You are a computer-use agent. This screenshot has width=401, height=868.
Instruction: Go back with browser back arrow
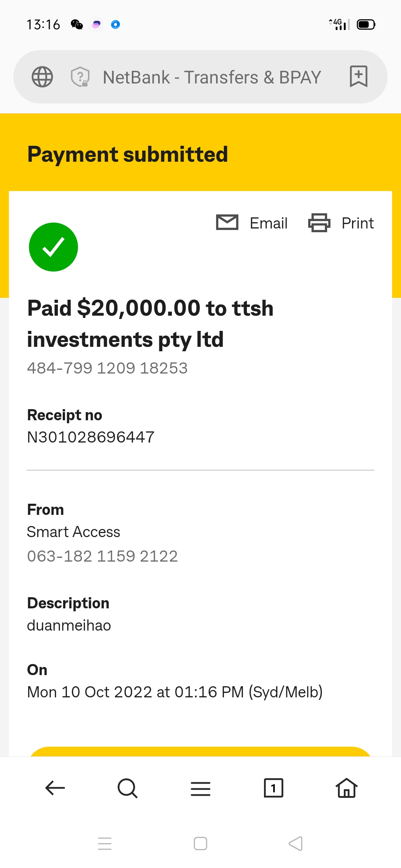pos(55,788)
